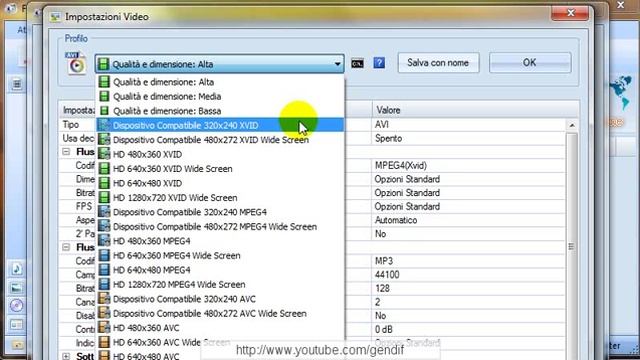Screen dimensions: 640x360
Task: Choose Dispositivo Compatibile 480x272 MPEG4 Wide Screen
Action: (x=220, y=227)
